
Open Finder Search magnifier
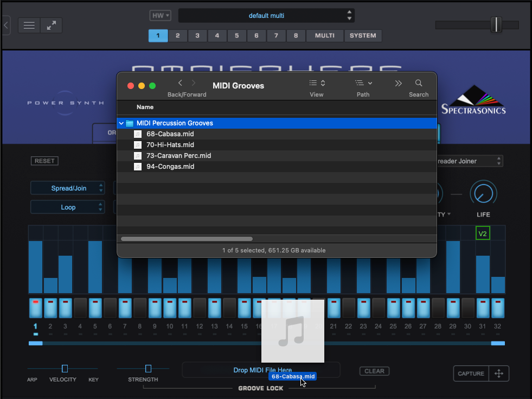(419, 83)
